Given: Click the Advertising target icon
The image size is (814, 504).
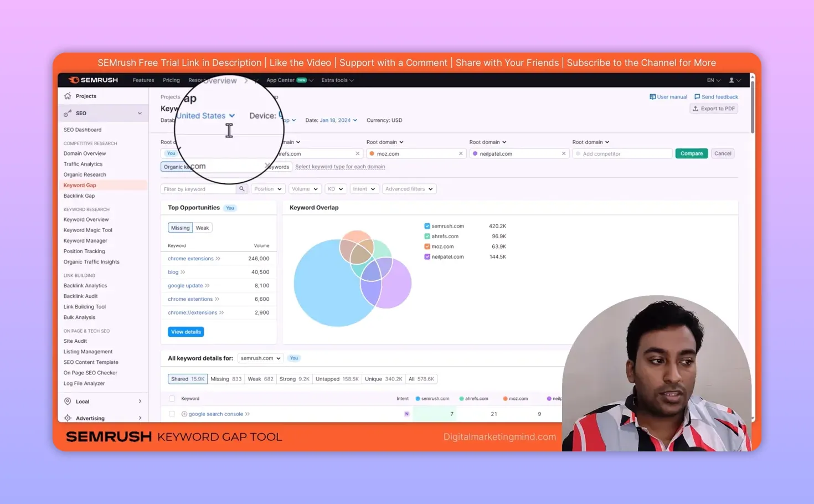Looking at the screenshot, I should click(x=68, y=418).
